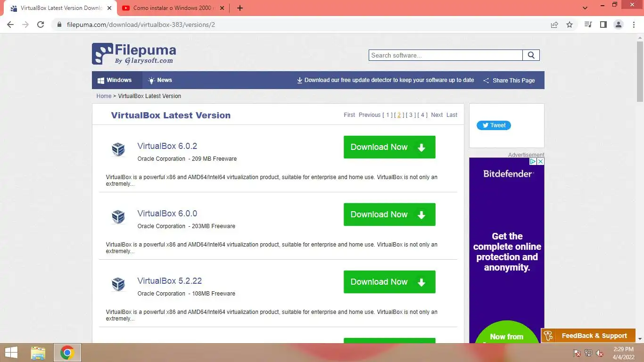Go back with the browser back arrow
644x362 pixels.
point(10,25)
